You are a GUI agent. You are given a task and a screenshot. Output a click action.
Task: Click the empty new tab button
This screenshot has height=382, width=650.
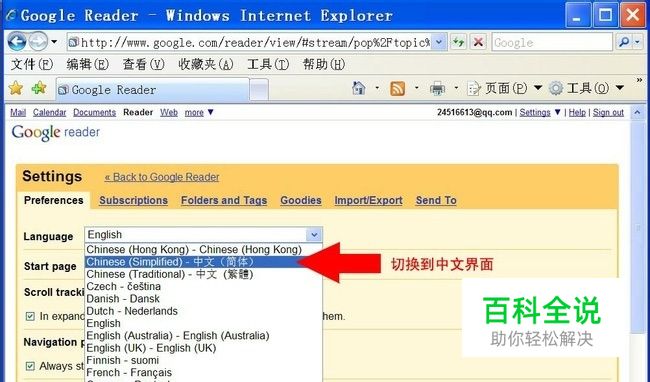point(259,89)
